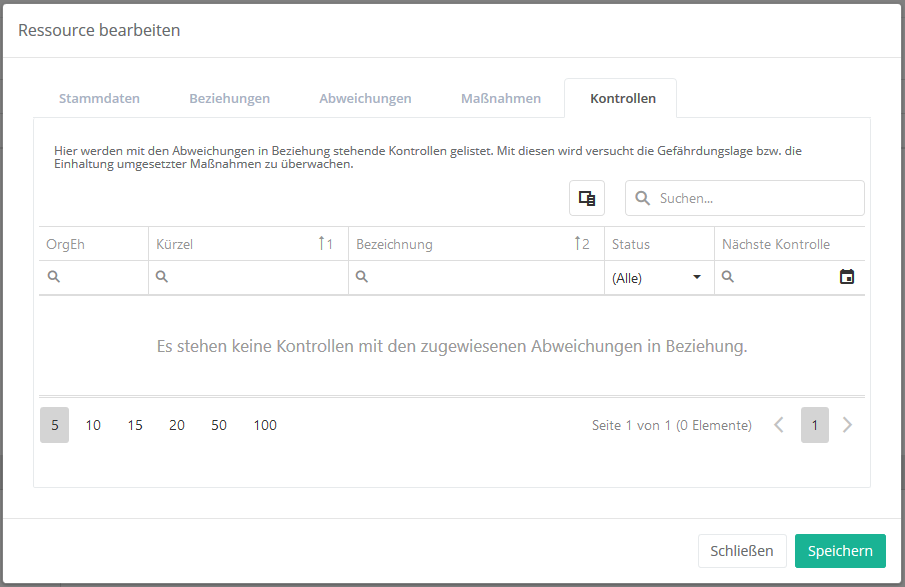Click into the Suchen search field
This screenshot has height=587, width=905.
click(x=755, y=198)
